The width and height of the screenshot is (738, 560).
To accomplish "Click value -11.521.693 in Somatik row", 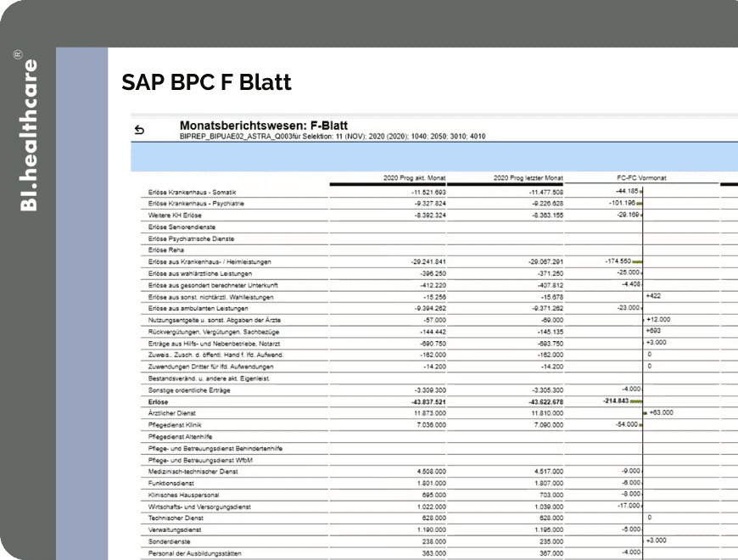I will coord(428,193).
